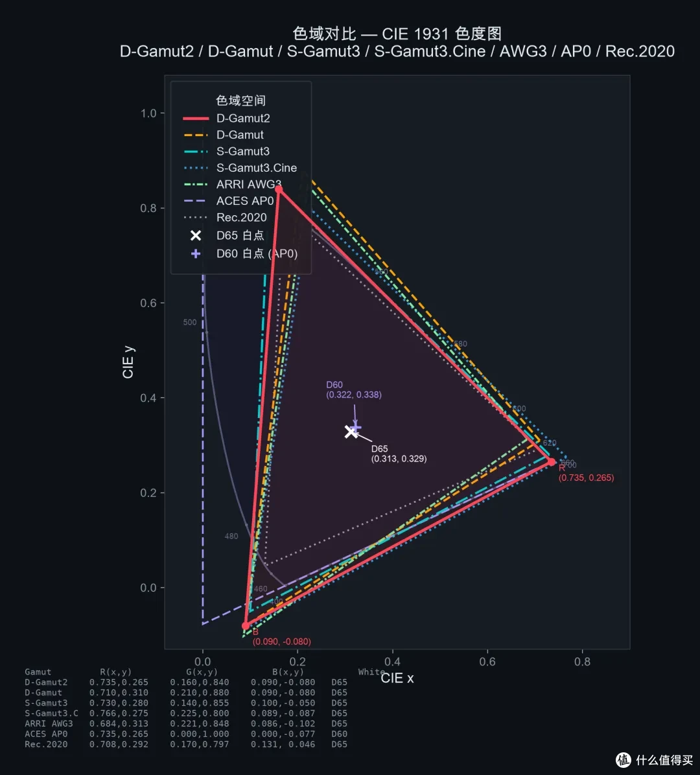Click the 'CIE y' axis label
The height and width of the screenshot is (775, 700).
tap(128, 362)
